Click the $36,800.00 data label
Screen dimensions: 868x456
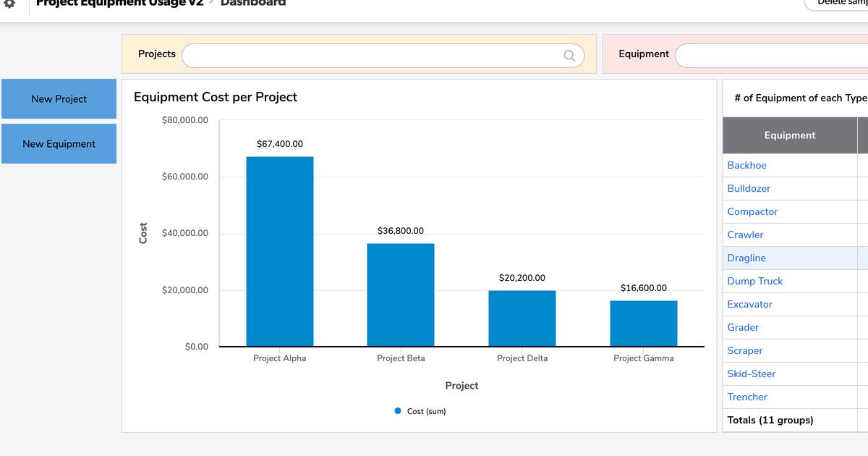click(401, 231)
